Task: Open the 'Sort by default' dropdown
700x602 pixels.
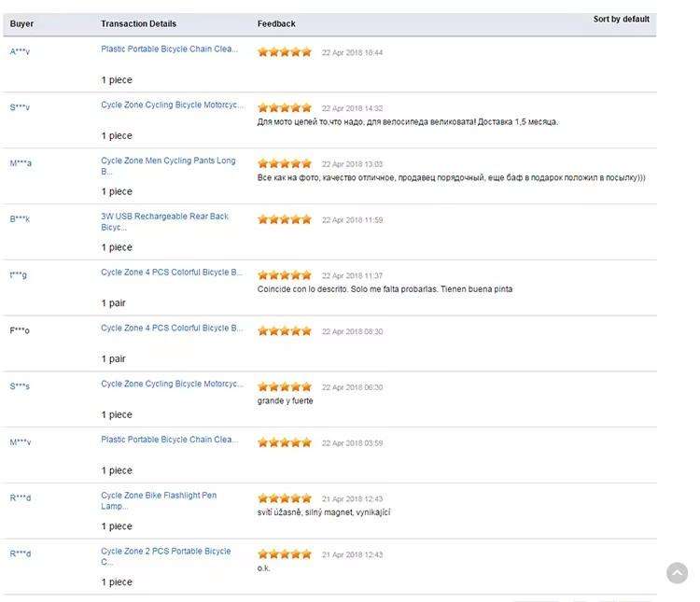Action: [621, 20]
